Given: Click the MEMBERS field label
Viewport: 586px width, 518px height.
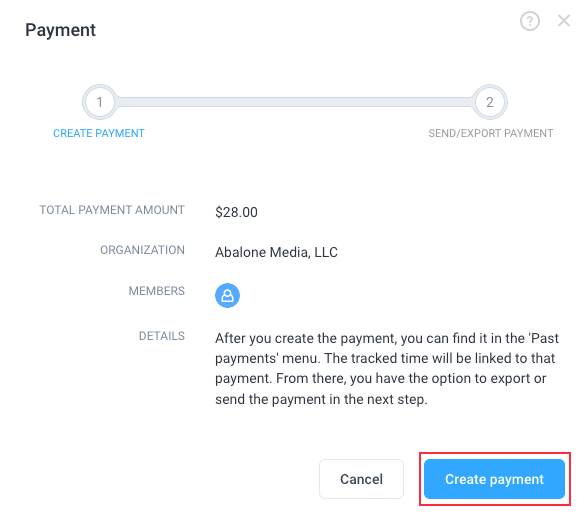Looking at the screenshot, I should [x=157, y=291].
